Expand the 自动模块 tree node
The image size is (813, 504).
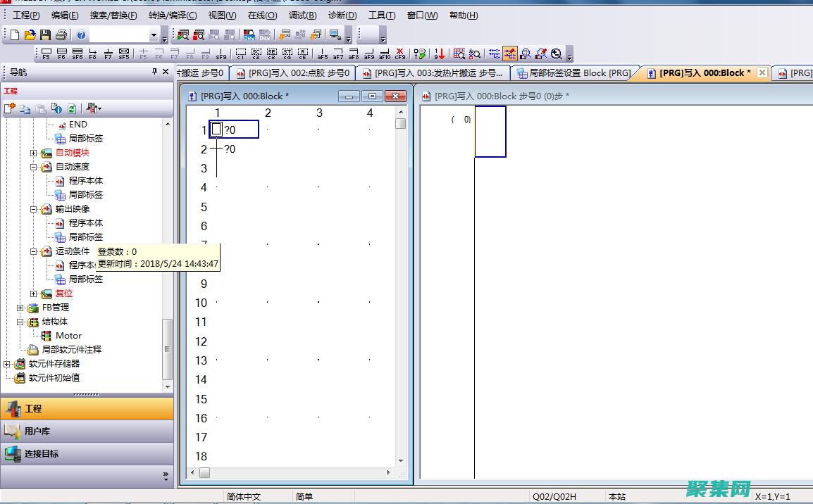pyautogui.click(x=34, y=153)
